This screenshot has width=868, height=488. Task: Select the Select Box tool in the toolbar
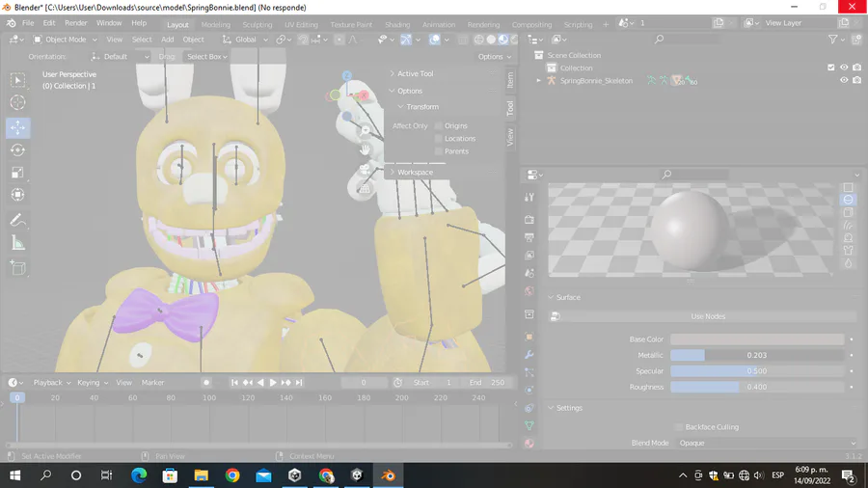tap(17, 81)
